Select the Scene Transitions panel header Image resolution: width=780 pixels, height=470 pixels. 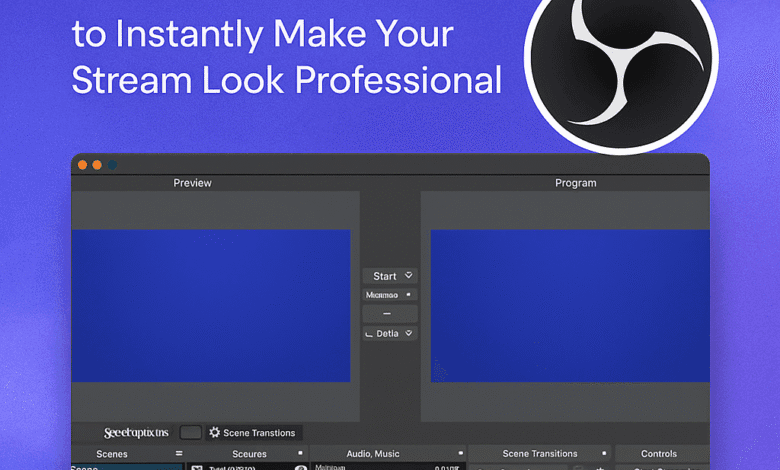(540, 454)
